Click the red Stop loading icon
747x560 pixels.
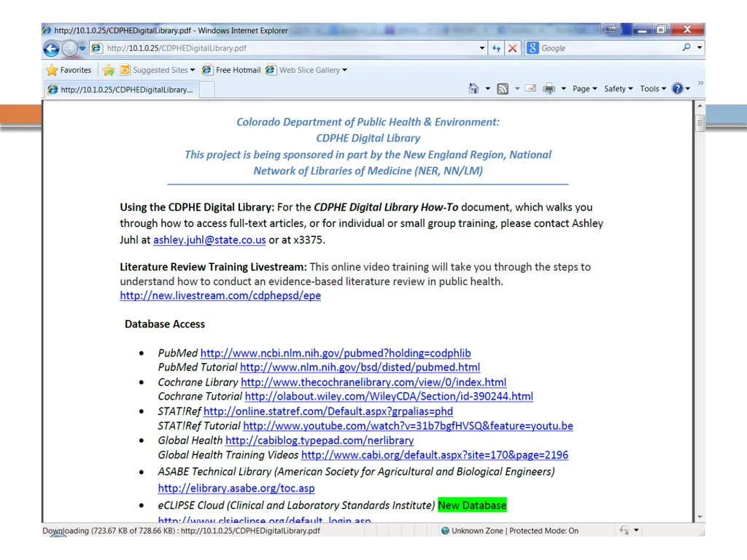point(513,48)
